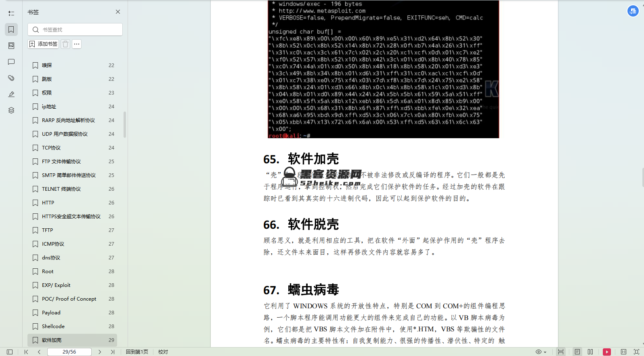Open the 嗅探 bookmark
This screenshot has width=644, height=356.
click(x=72, y=65)
